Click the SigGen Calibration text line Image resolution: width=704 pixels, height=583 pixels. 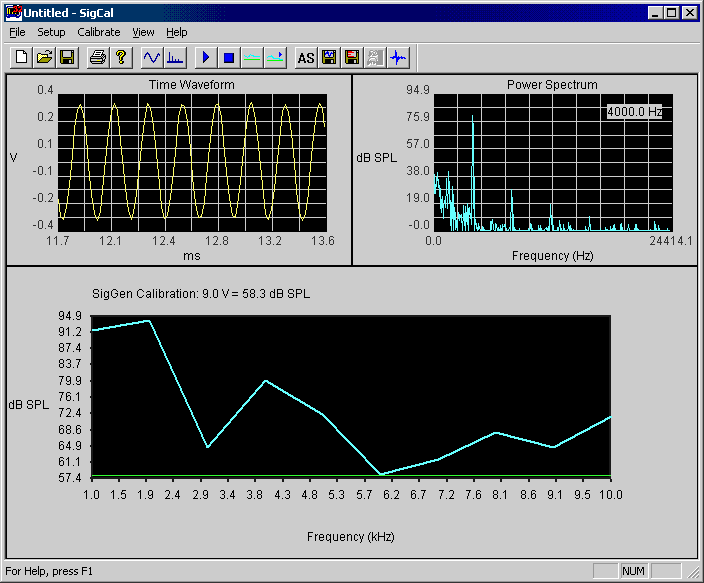201,294
